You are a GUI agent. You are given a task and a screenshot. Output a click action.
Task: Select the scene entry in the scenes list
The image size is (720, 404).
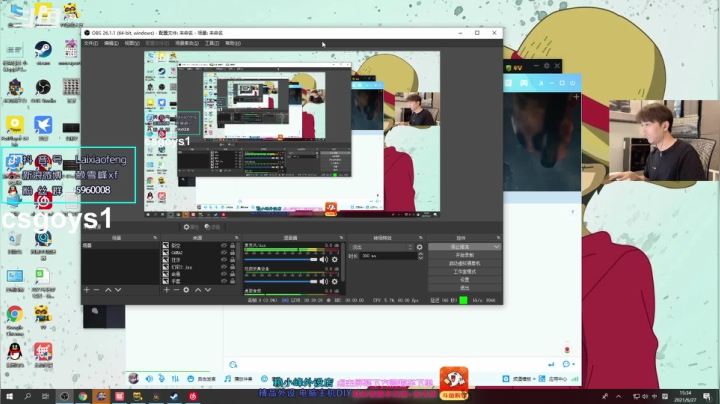[120, 246]
